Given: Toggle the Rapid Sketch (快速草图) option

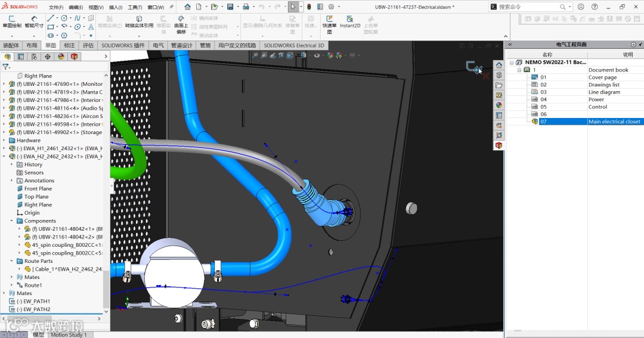Looking at the screenshot, I should [329, 21].
